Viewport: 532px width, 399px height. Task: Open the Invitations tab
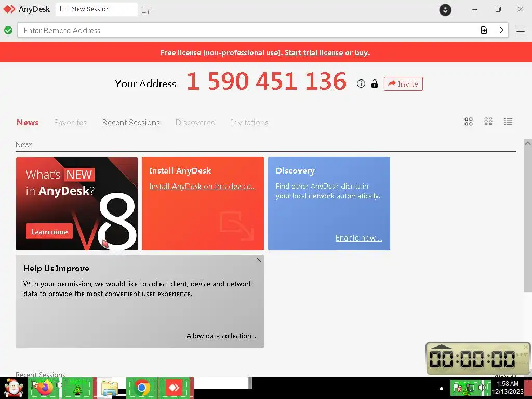click(x=249, y=122)
